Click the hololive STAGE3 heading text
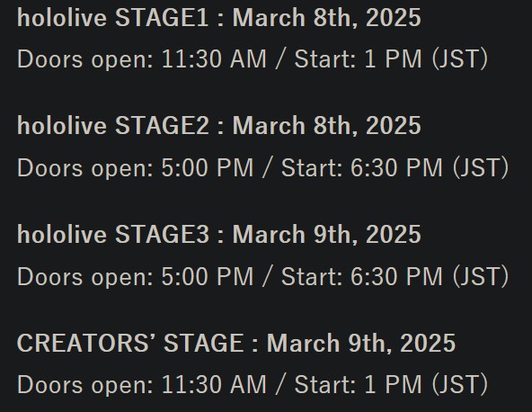 (113, 235)
